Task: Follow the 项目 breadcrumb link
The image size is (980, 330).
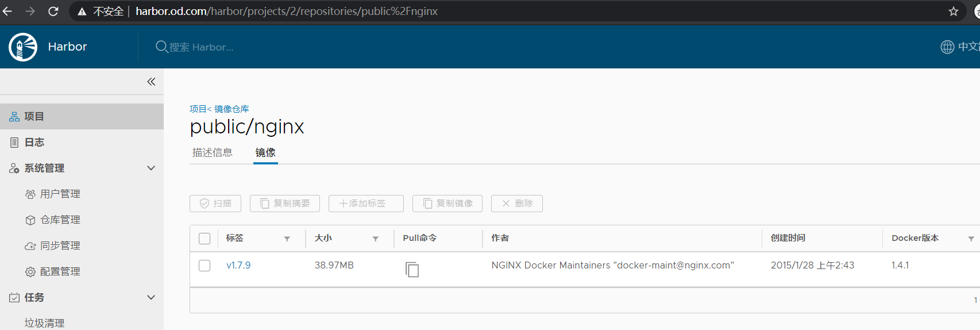Action: point(198,109)
